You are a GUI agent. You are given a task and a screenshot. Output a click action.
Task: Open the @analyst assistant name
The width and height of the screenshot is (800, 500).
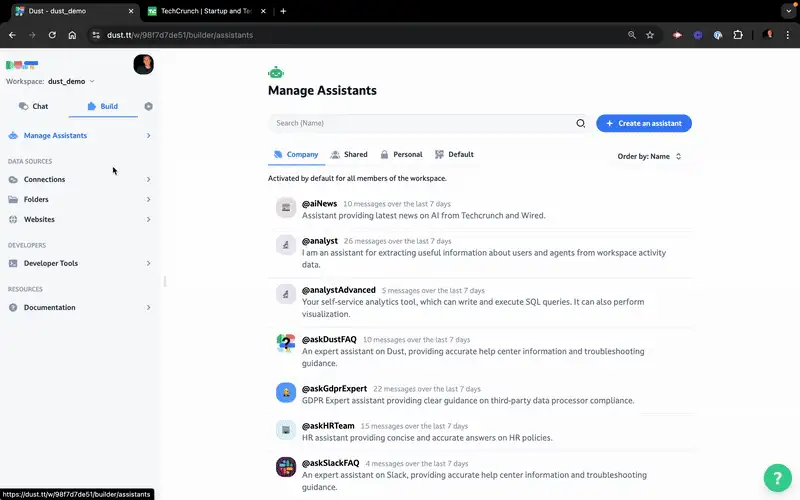[x=319, y=240]
